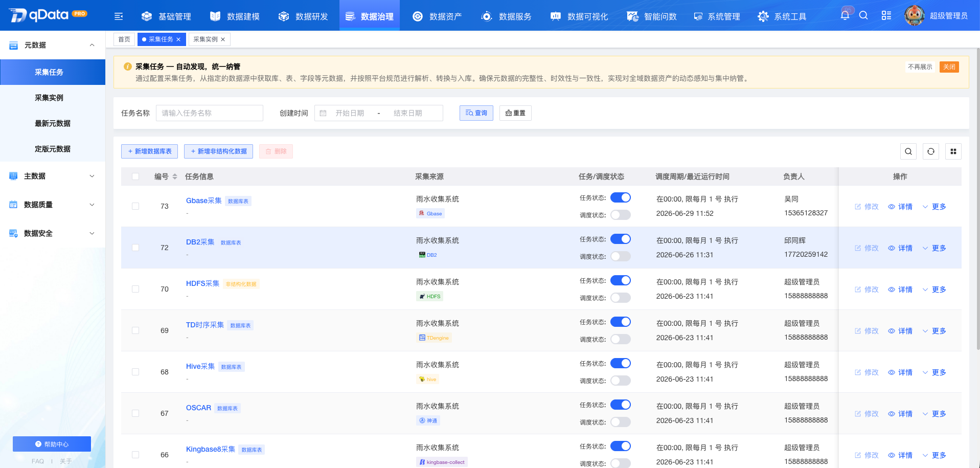Click calendar icon in 创建时间 field
Image resolution: width=980 pixels, height=468 pixels.
pyautogui.click(x=323, y=113)
